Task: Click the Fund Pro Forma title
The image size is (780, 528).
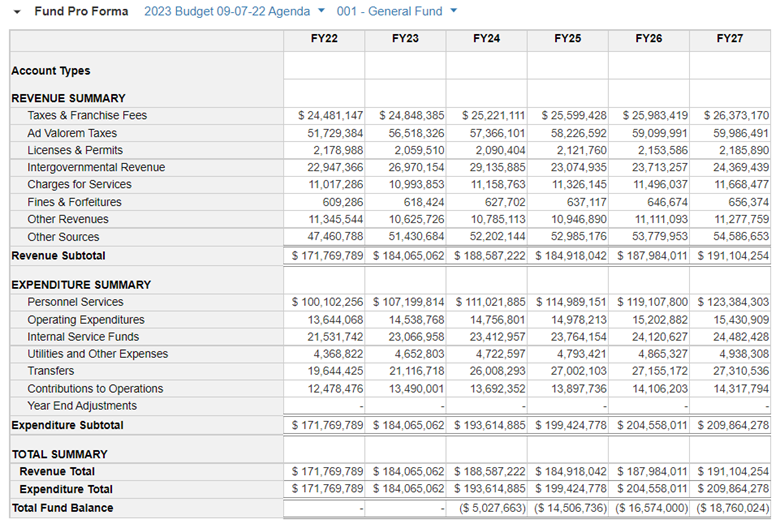Action: click(82, 11)
